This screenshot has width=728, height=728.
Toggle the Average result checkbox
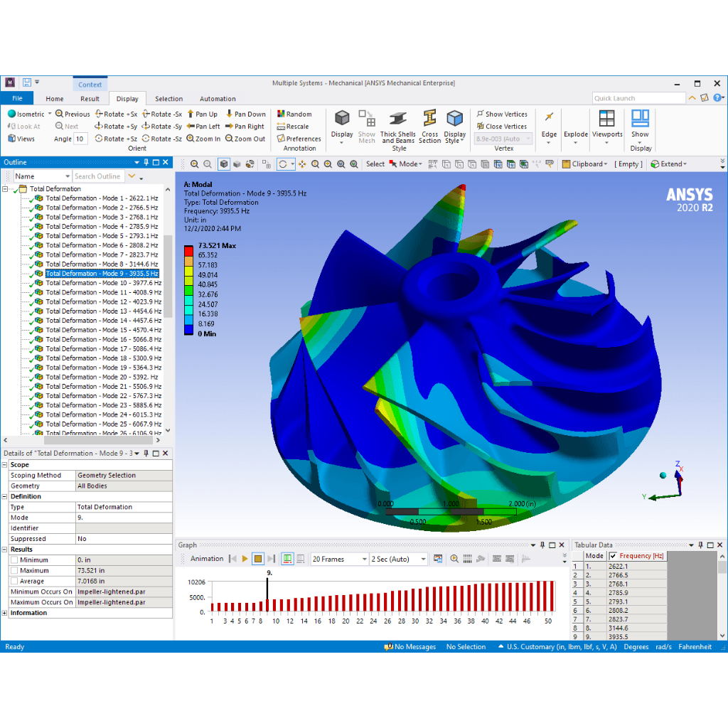point(14,582)
